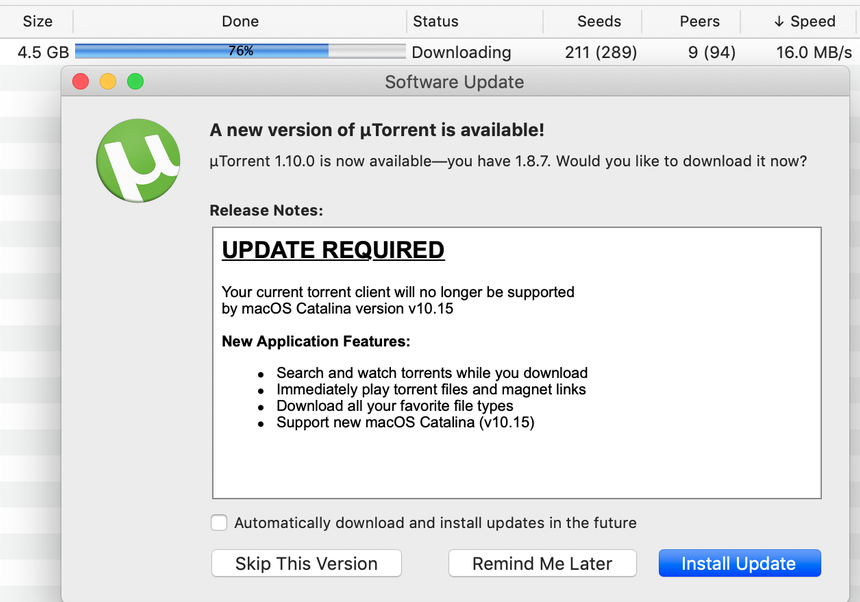Select Skip This Version

[x=306, y=563]
